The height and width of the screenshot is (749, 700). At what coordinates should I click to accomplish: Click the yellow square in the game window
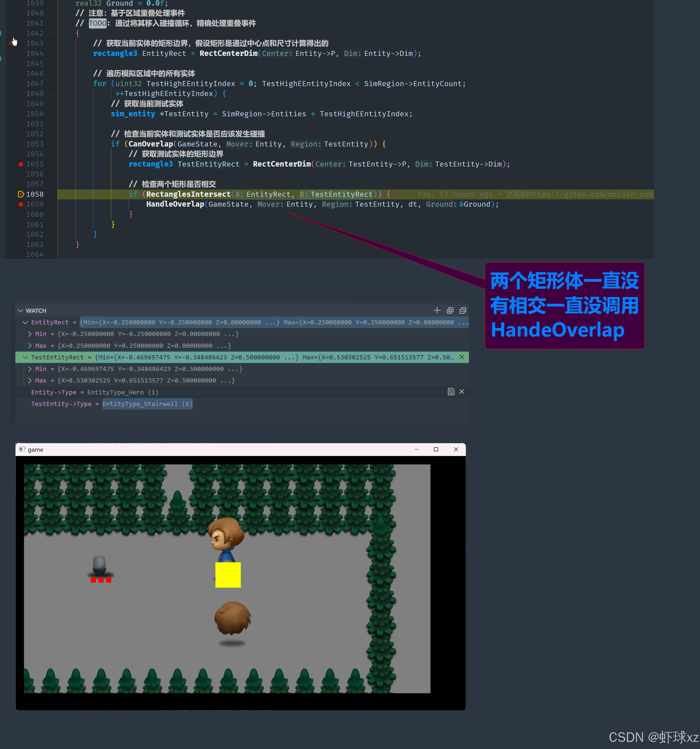228,575
